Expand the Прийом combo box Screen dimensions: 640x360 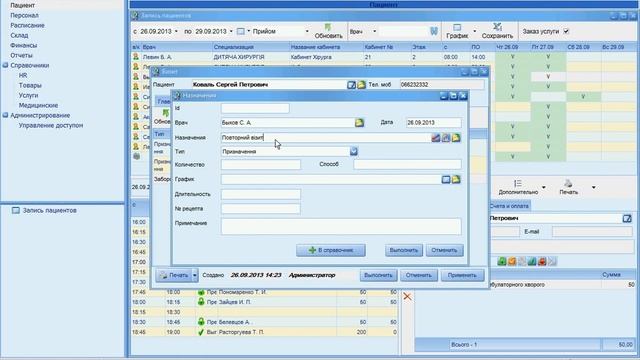pyautogui.click(x=307, y=31)
